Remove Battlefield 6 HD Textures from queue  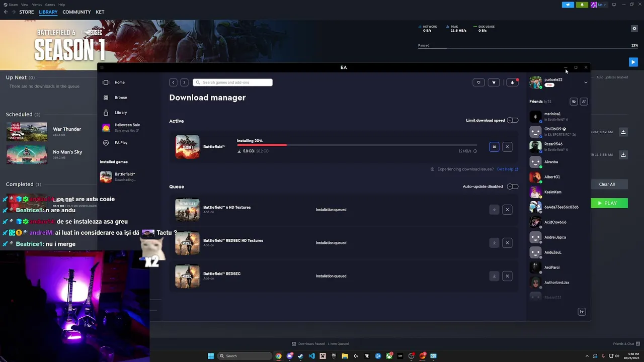click(x=507, y=210)
